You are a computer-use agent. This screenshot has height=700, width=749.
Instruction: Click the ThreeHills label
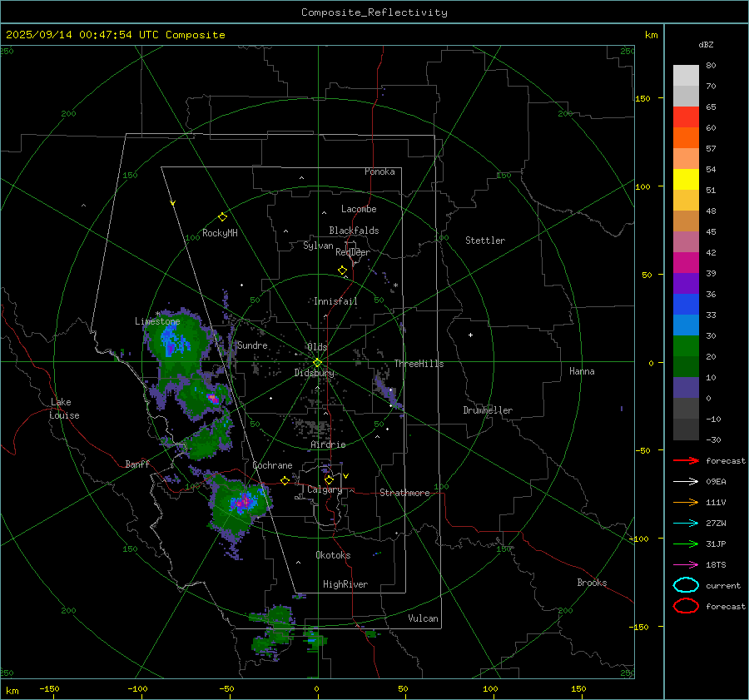tap(419, 364)
